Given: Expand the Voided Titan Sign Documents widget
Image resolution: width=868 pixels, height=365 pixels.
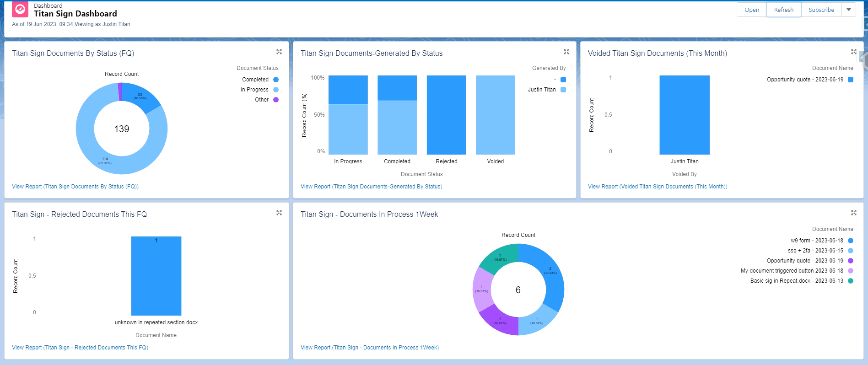Looking at the screenshot, I should [x=854, y=52].
